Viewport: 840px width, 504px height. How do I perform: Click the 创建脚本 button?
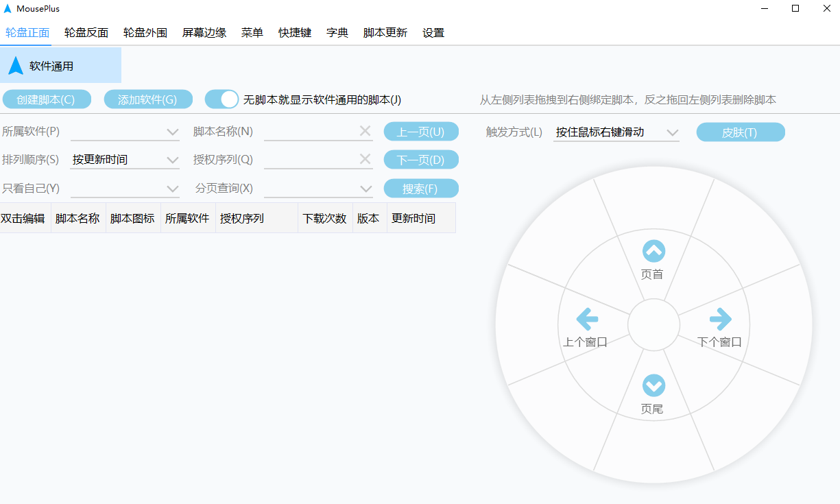coord(47,99)
